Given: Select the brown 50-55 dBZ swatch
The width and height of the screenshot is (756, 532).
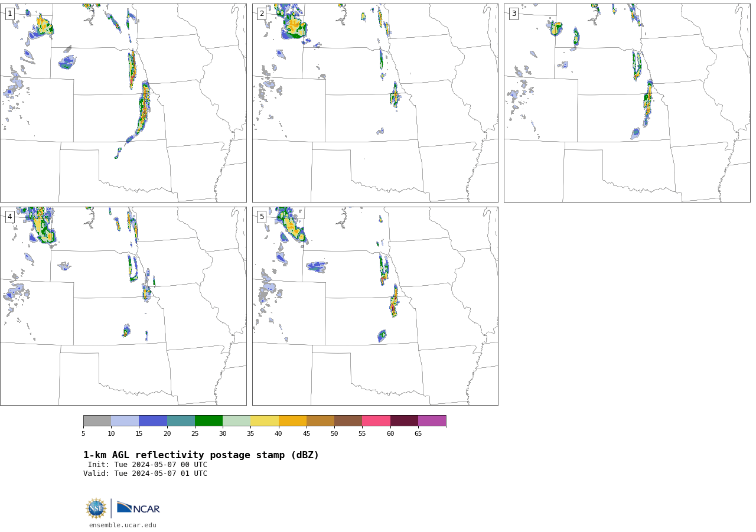Looking at the screenshot, I should tap(348, 421).
